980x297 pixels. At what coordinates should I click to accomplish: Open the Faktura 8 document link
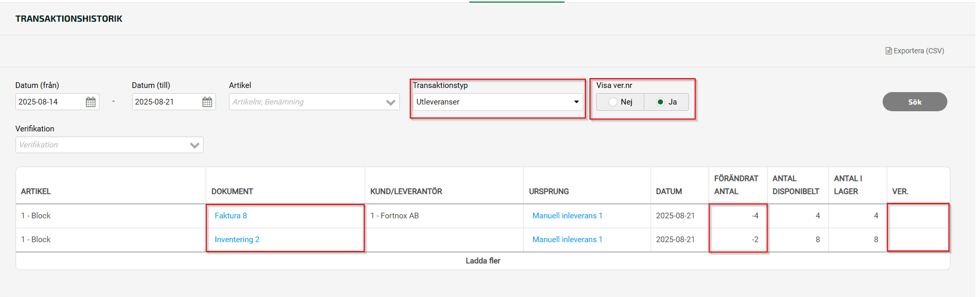[x=230, y=216]
